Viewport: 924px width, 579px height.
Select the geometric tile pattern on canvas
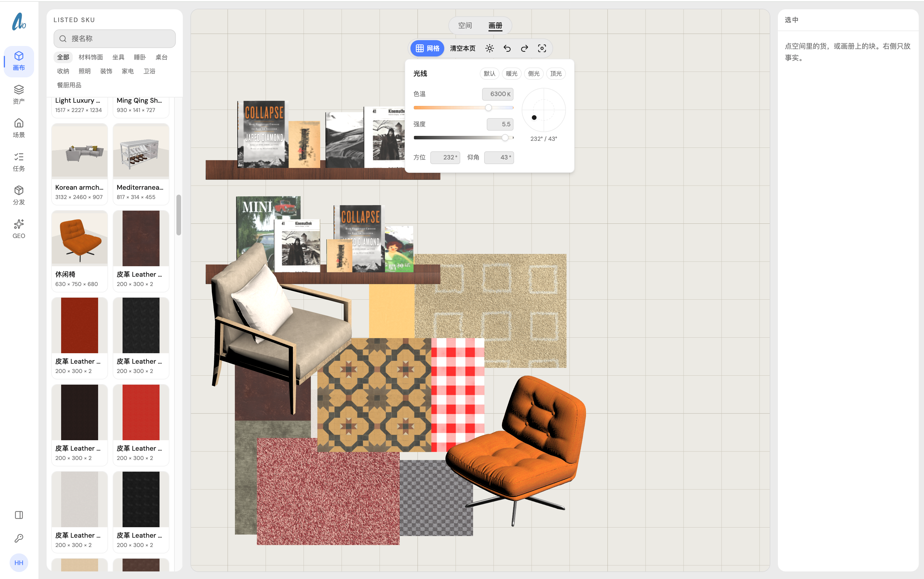tap(374, 395)
